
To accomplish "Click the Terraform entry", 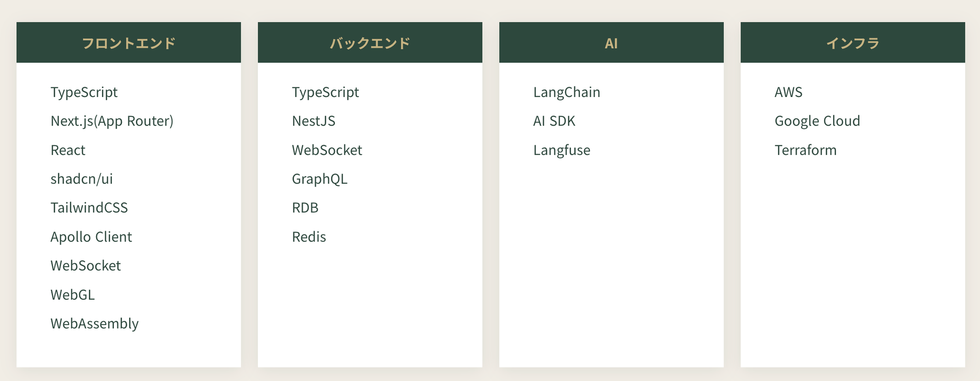I will pos(806,150).
